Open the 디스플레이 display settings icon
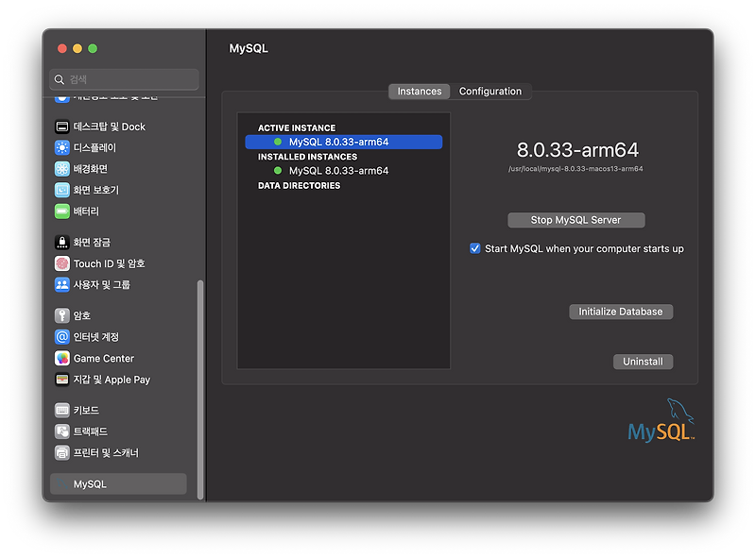Image resolution: width=756 pixels, height=558 pixels. tap(61, 147)
